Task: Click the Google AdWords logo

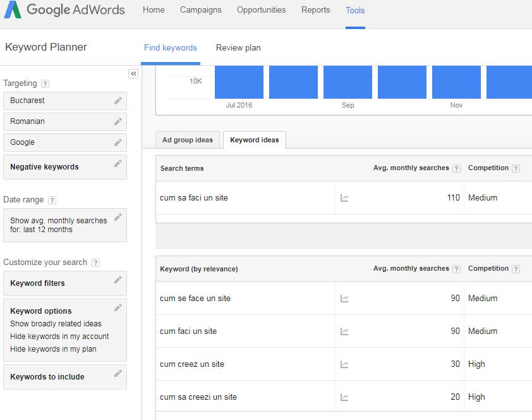Action: [x=63, y=9]
